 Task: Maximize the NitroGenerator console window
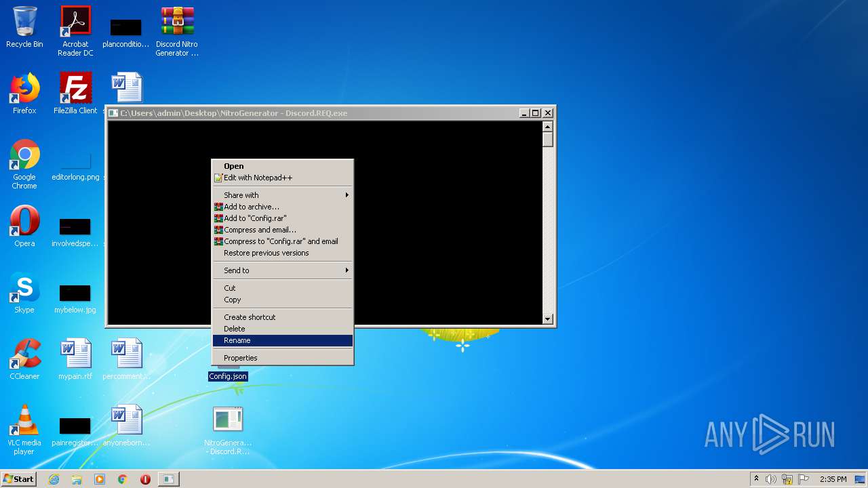(536, 113)
